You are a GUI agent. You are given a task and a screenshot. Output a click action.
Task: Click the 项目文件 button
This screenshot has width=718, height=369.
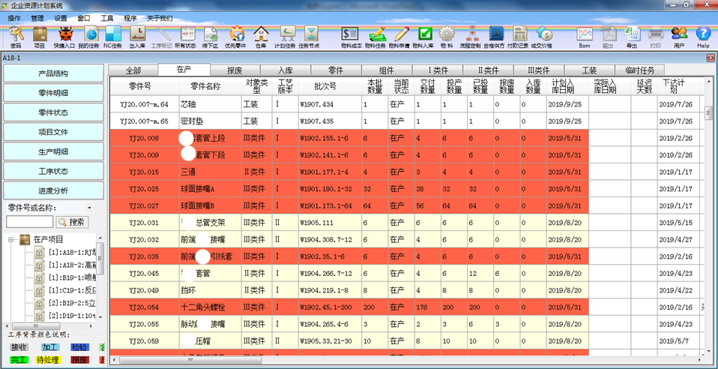(54, 132)
